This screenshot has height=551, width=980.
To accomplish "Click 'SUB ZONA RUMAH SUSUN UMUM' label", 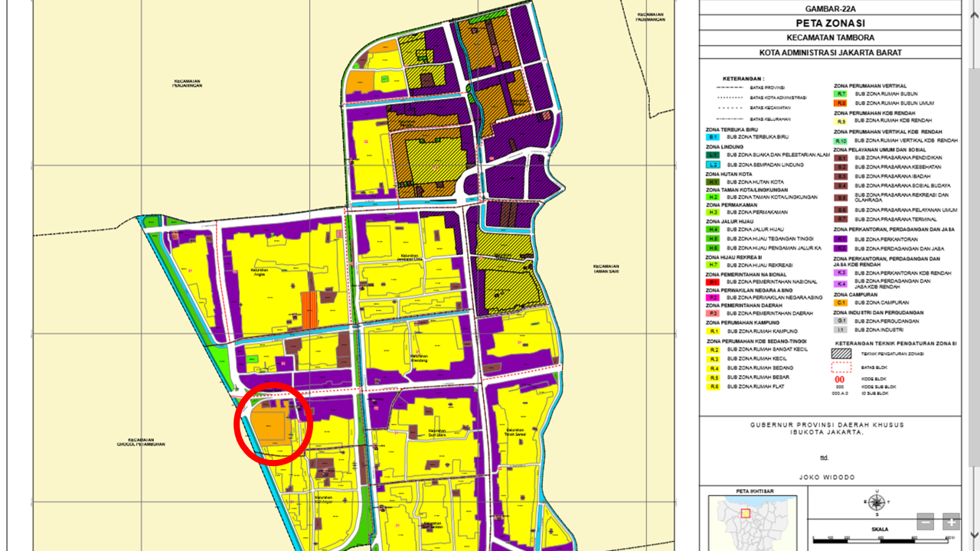I will click(894, 103).
